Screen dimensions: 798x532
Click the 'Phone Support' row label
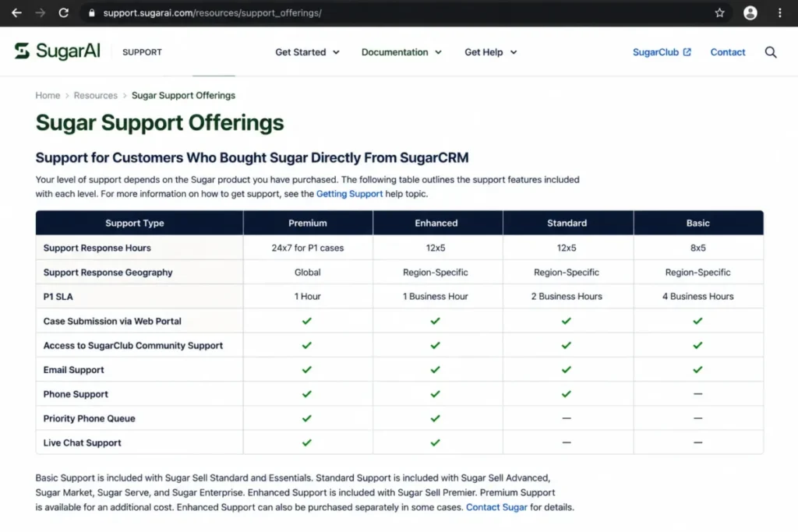(x=76, y=394)
